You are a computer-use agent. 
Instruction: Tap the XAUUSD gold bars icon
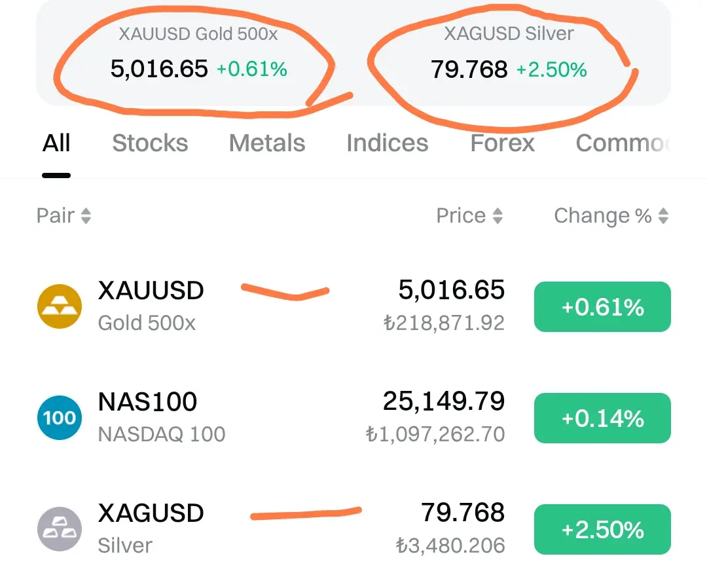click(x=60, y=306)
